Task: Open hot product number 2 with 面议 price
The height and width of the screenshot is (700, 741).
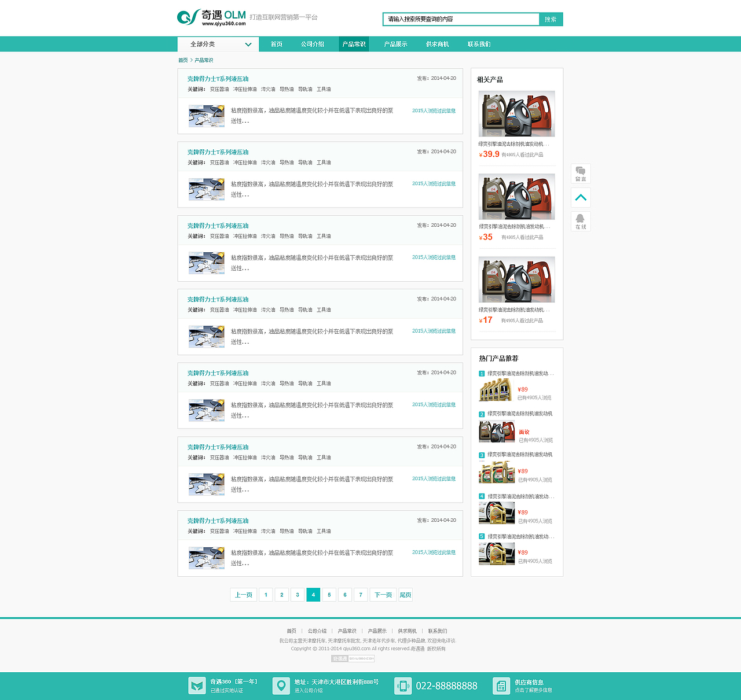Action: point(497,432)
